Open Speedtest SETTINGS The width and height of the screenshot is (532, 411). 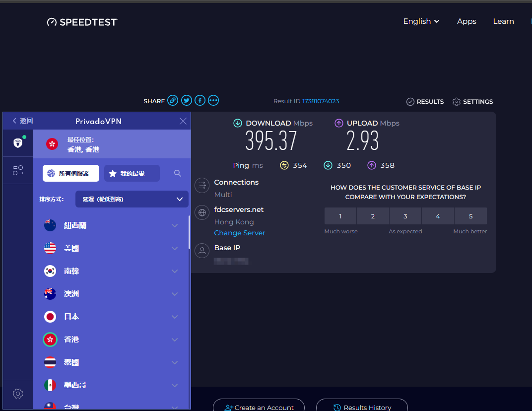pos(472,101)
